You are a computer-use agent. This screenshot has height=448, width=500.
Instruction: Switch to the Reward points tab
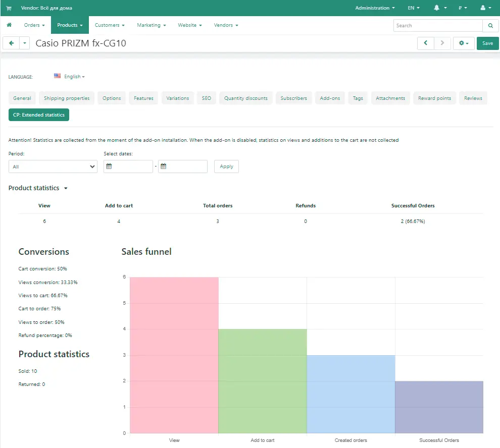click(435, 98)
